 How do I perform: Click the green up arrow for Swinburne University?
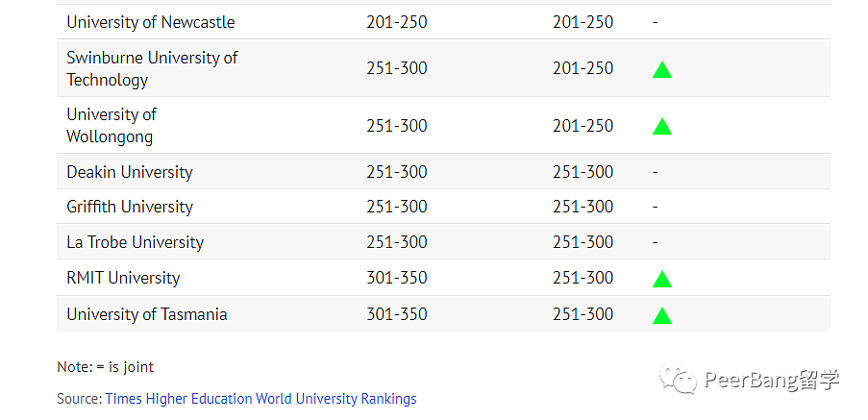click(662, 70)
